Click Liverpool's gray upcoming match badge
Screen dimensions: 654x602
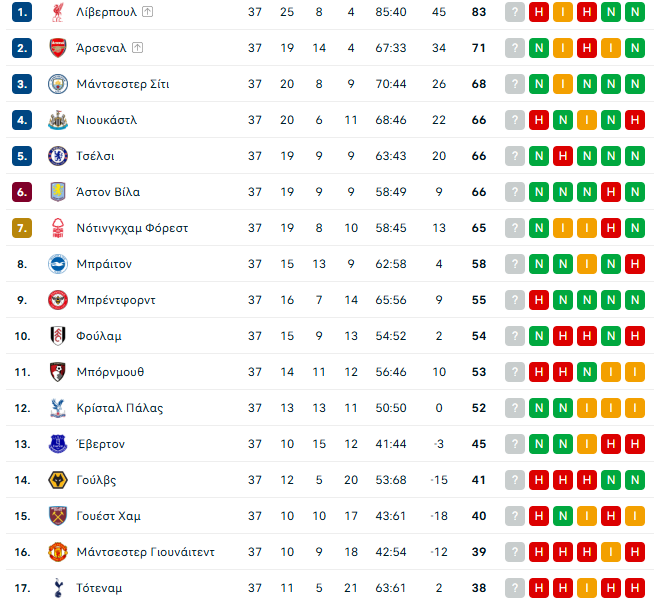(515, 12)
